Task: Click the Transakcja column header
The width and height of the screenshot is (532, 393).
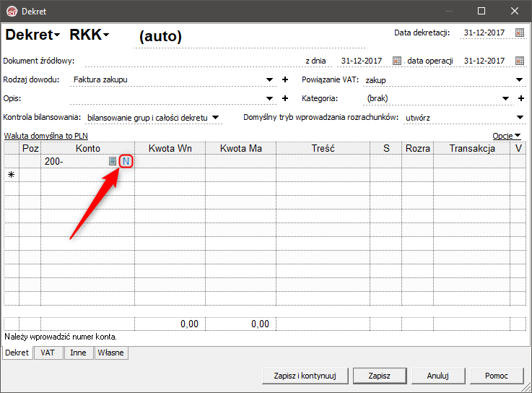Action: click(472, 148)
